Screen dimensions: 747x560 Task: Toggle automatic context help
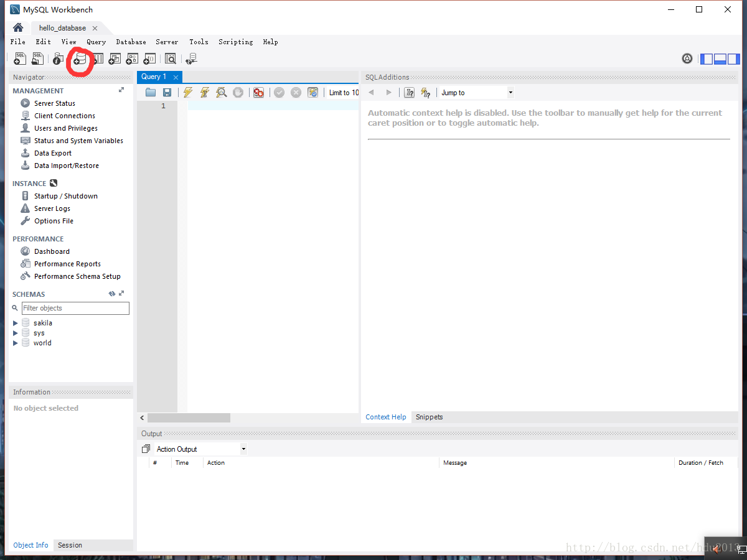pos(426,93)
